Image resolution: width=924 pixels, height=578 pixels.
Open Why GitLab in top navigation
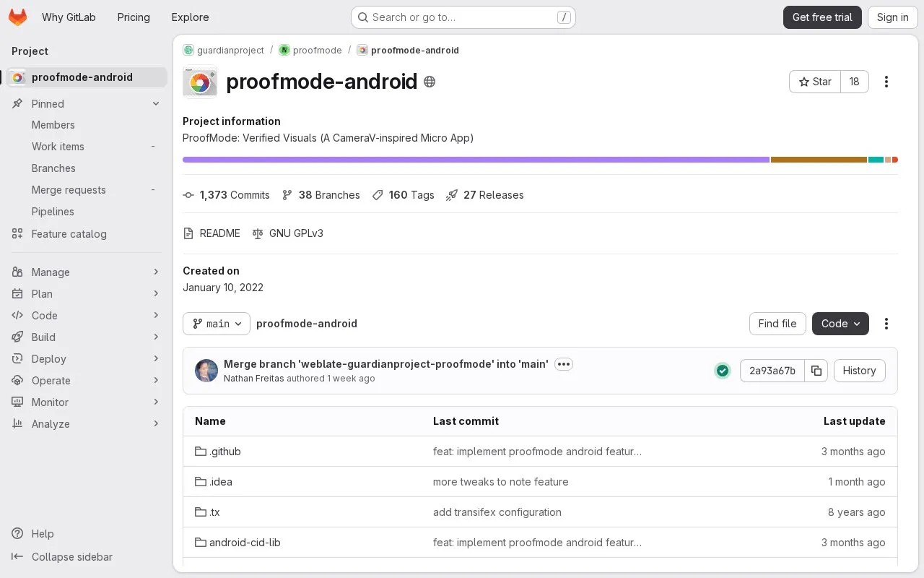pos(69,17)
